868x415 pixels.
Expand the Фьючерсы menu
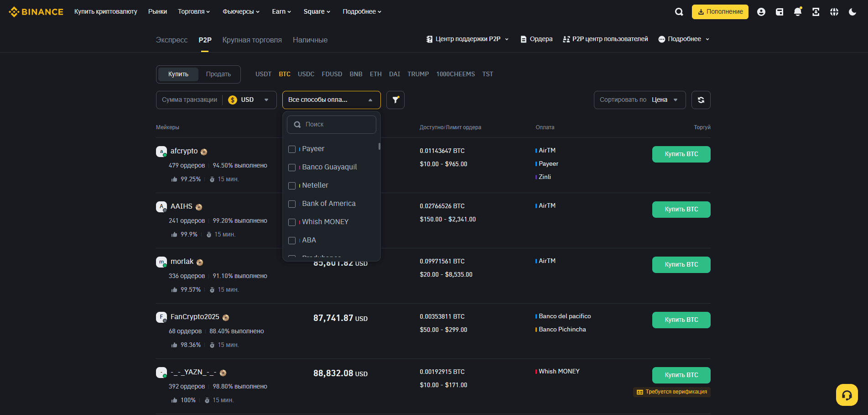pyautogui.click(x=241, y=12)
